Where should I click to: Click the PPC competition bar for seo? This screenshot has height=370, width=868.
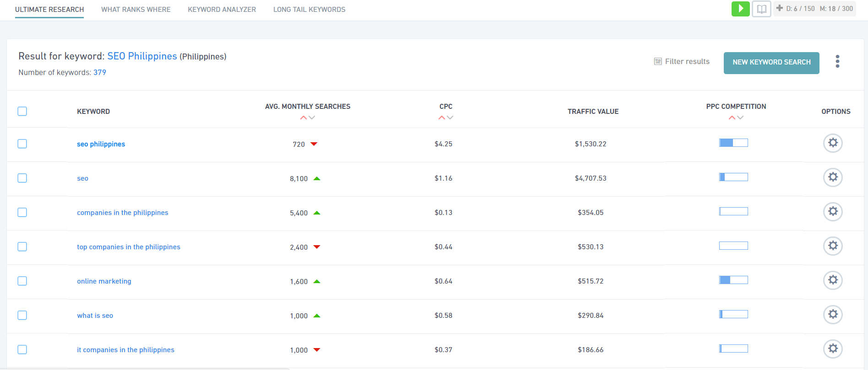tap(733, 177)
